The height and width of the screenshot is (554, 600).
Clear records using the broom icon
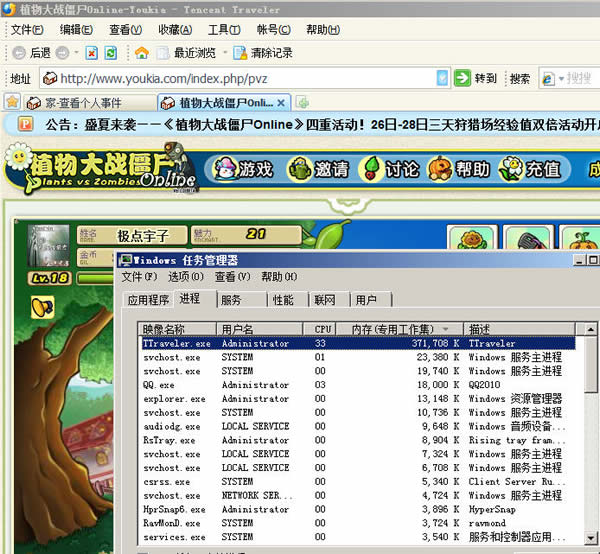(240, 53)
